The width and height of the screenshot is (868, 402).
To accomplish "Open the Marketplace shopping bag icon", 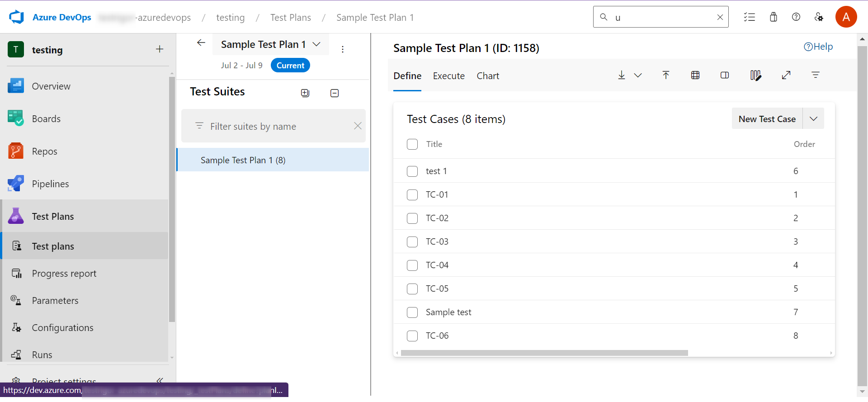I will (774, 17).
